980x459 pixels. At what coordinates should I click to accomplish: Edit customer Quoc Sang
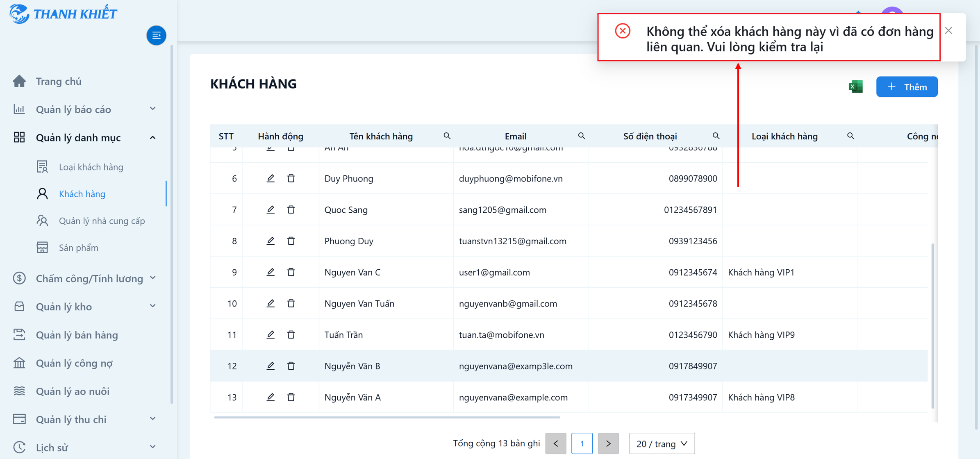(x=271, y=209)
